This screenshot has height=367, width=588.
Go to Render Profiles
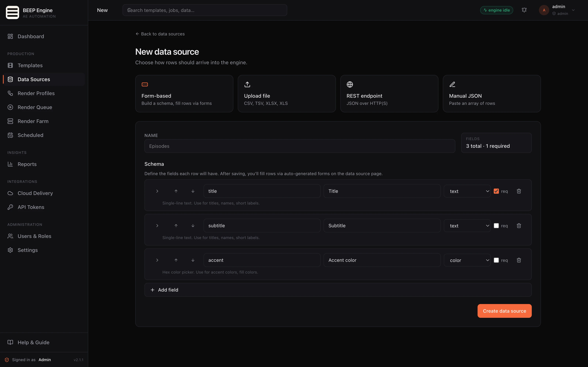click(x=44, y=93)
